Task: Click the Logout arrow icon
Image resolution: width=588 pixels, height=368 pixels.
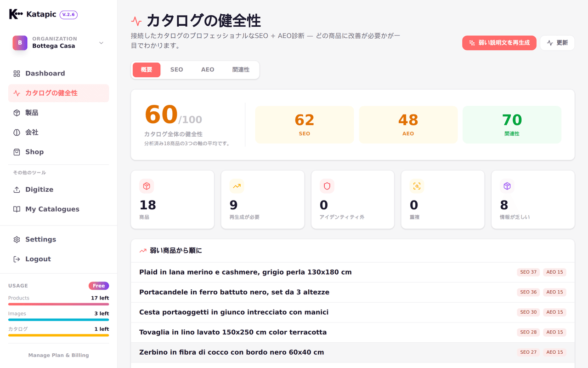Action: point(17,259)
